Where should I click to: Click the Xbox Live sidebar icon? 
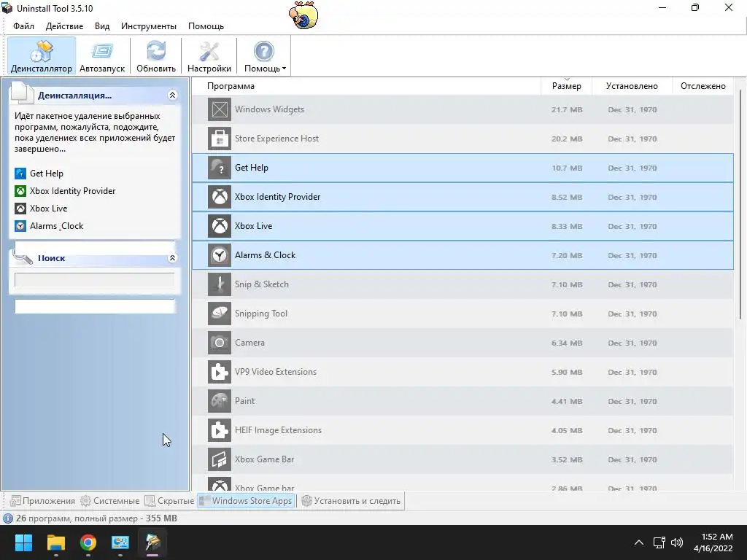click(x=20, y=209)
